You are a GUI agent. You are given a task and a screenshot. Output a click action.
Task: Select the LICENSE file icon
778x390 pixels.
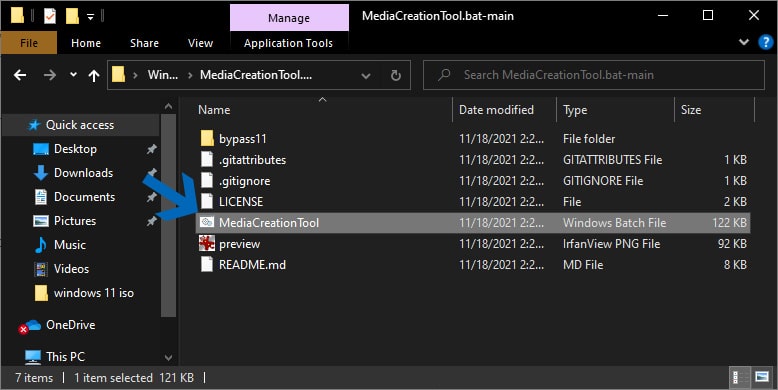(207, 201)
